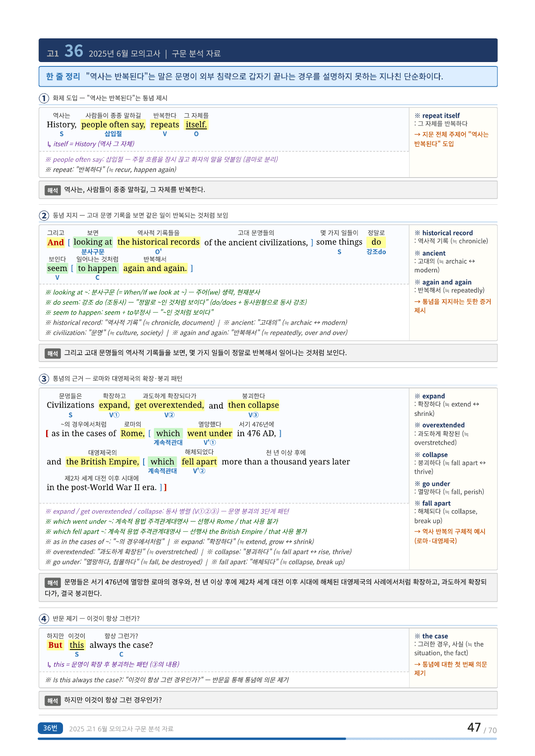The width and height of the screenshot is (535, 756).
Task: Click the circled number 3 section marker
Action: [44, 378]
